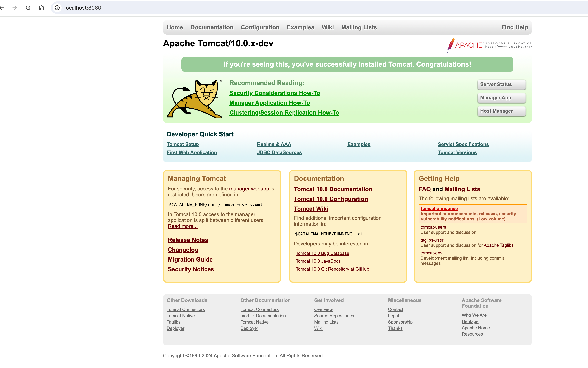Click the Tomcat cat mascot image
Image resolution: width=588 pixels, height=368 pixels.
(194, 99)
